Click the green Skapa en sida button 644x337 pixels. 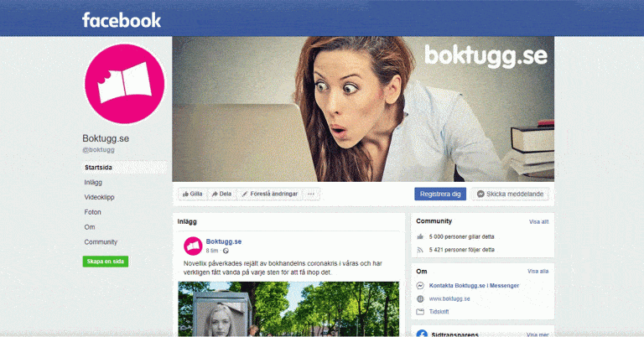click(106, 262)
